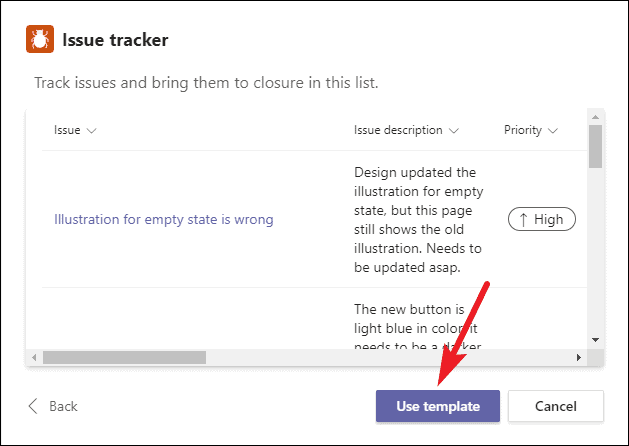
Task: Select the High priority pill
Action: (542, 219)
